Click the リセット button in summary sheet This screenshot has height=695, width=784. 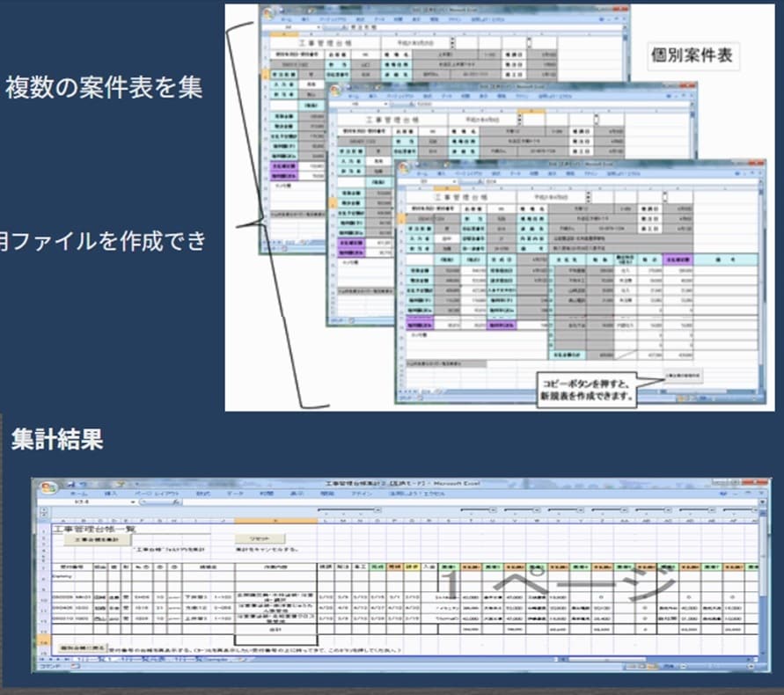[260, 538]
